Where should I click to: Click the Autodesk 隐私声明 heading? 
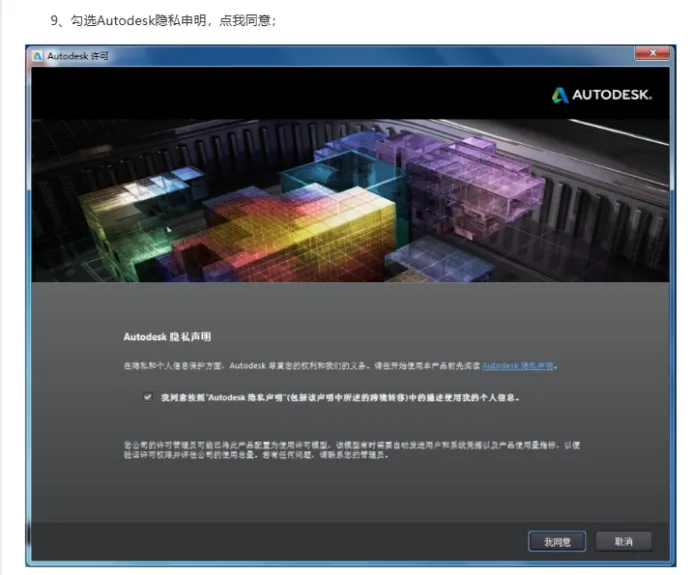tap(167, 337)
